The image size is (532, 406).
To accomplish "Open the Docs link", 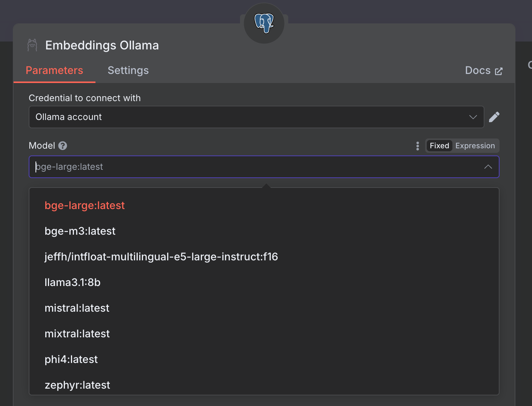I will [484, 71].
